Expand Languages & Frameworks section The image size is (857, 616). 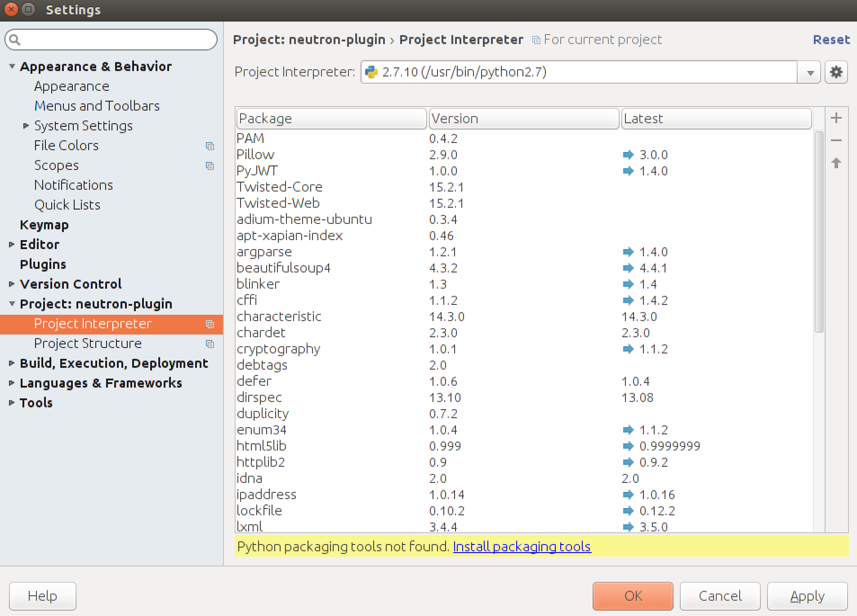pyautogui.click(x=12, y=383)
